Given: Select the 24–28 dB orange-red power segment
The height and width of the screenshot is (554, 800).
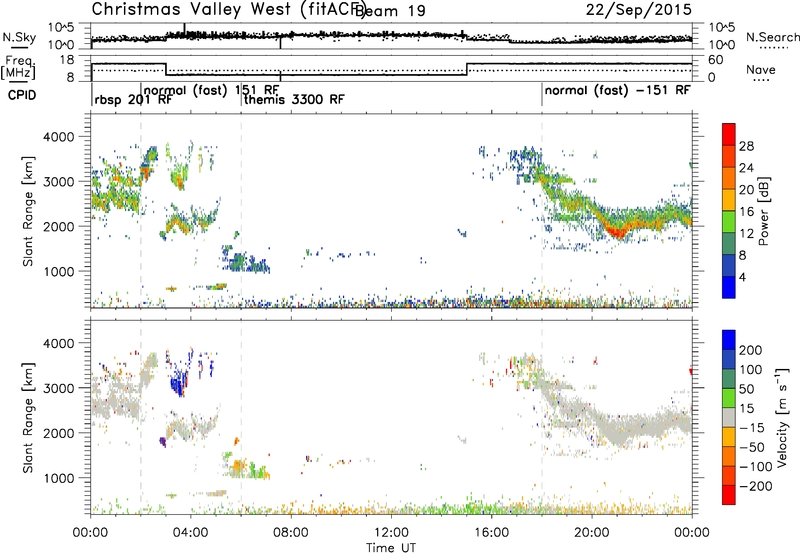Looking at the screenshot, I should coord(729,156).
